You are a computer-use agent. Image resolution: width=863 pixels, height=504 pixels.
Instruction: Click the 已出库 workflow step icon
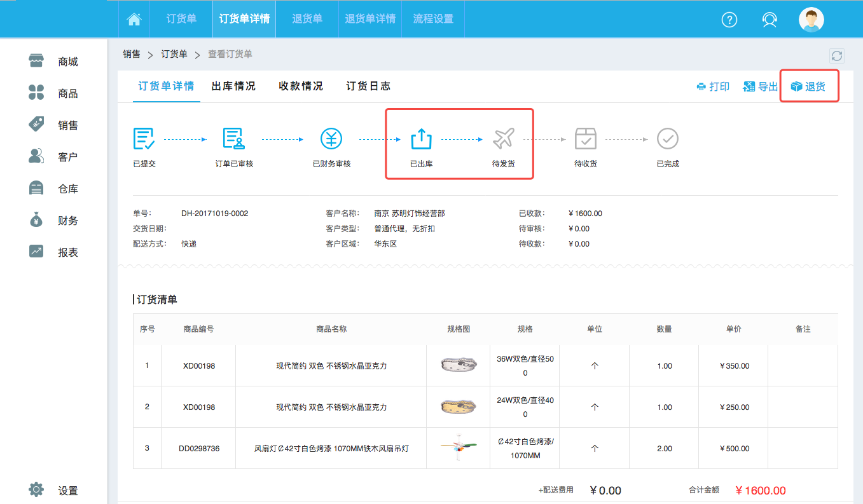(x=421, y=138)
